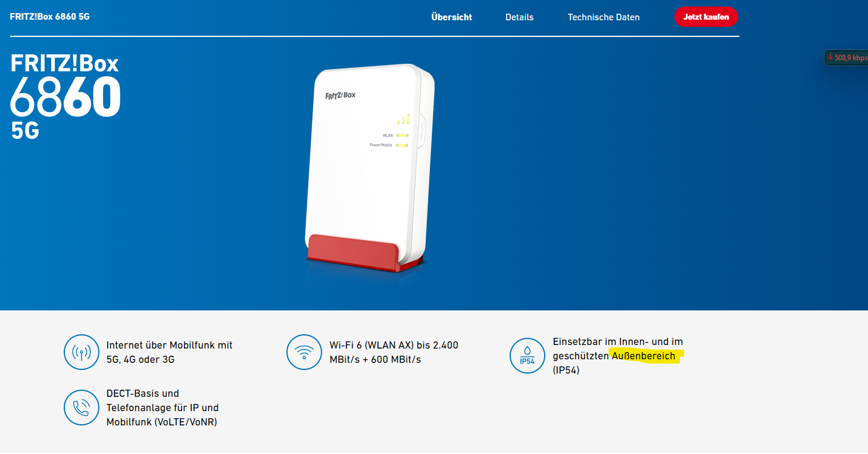
Task: Click the DECT telephone handset icon
Action: tap(81, 408)
